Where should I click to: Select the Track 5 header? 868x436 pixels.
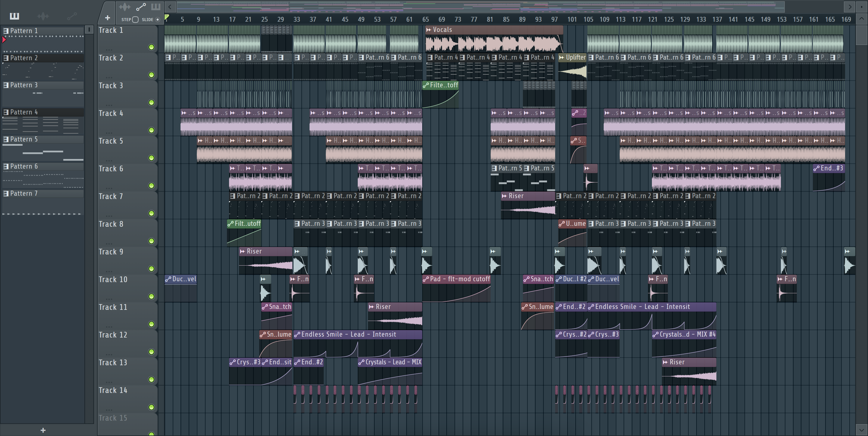(x=127, y=149)
